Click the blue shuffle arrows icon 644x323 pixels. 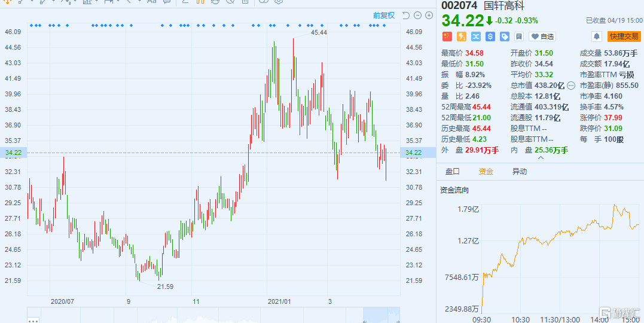click(476, 36)
